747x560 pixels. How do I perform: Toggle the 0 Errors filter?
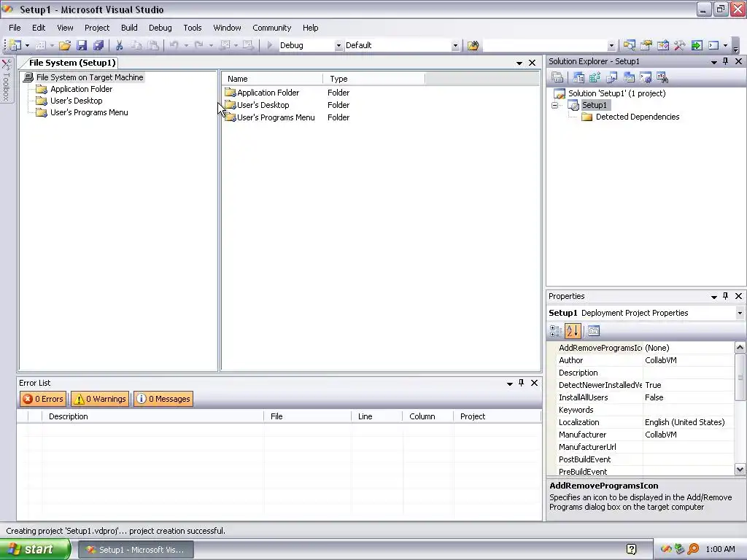43,399
